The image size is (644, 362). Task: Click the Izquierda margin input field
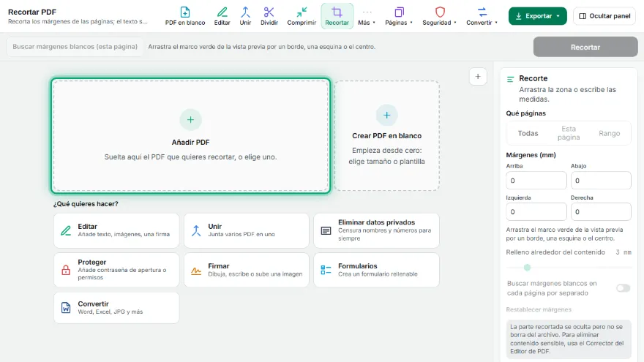click(x=536, y=212)
